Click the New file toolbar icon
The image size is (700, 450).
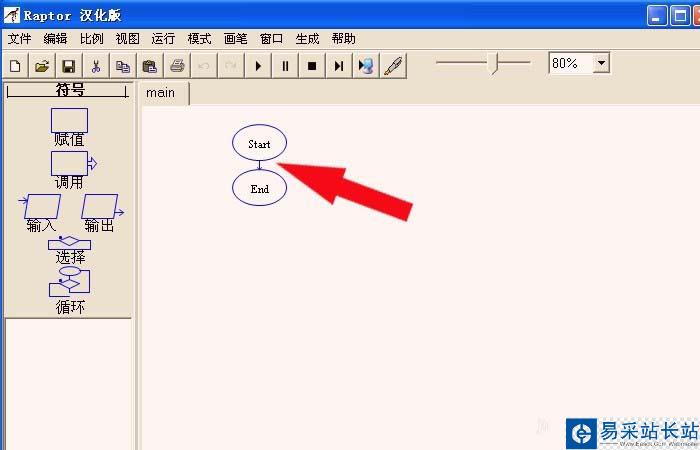(x=15, y=66)
